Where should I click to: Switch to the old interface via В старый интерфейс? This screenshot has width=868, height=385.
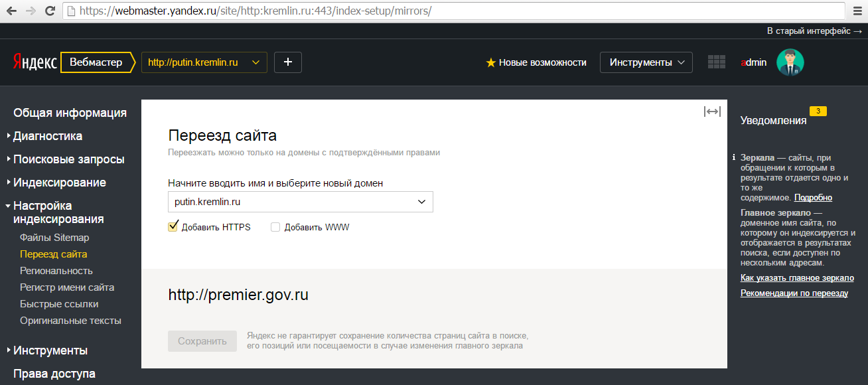814,31
